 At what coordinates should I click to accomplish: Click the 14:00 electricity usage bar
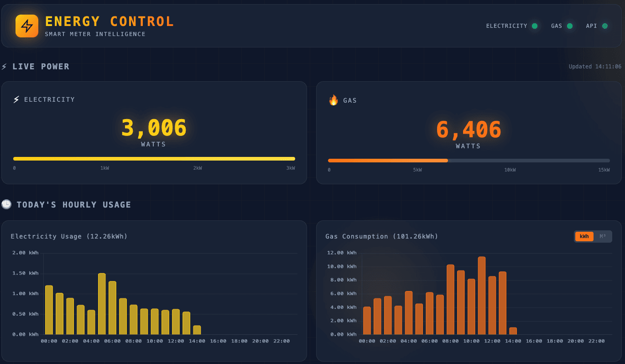[x=197, y=330]
